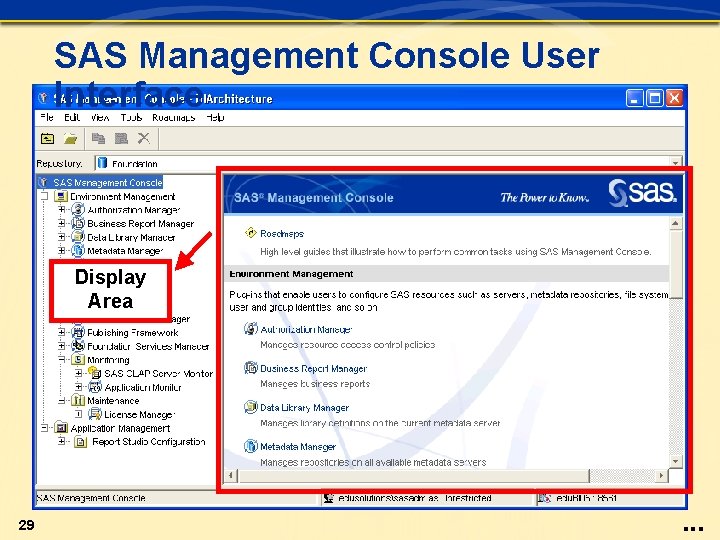This screenshot has width=720, height=540.
Task: Click the horizontal scrollbar left arrow
Action: (231, 475)
